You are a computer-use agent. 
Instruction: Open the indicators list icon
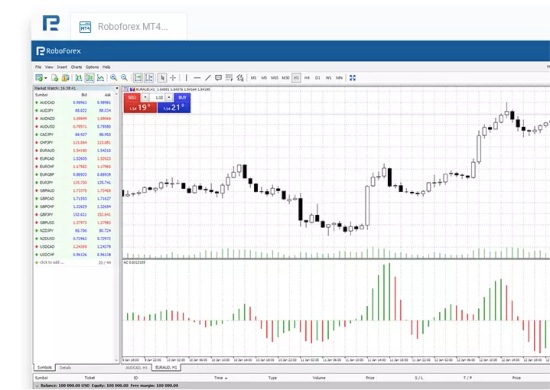coord(229,78)
